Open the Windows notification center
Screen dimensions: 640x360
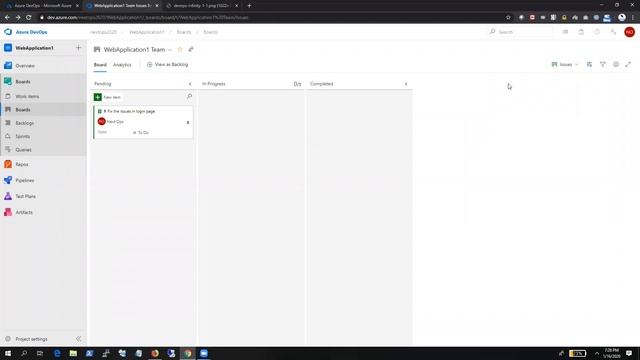[629, 353]
